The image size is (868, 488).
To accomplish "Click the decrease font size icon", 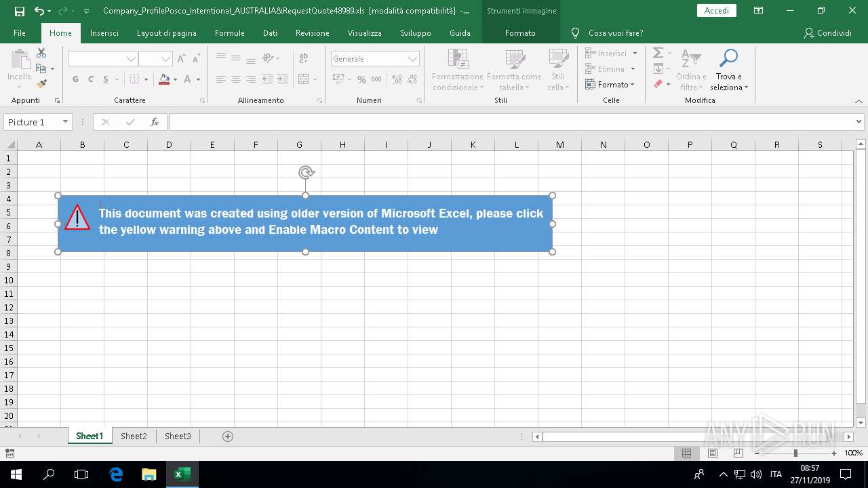I will point(196,59).
